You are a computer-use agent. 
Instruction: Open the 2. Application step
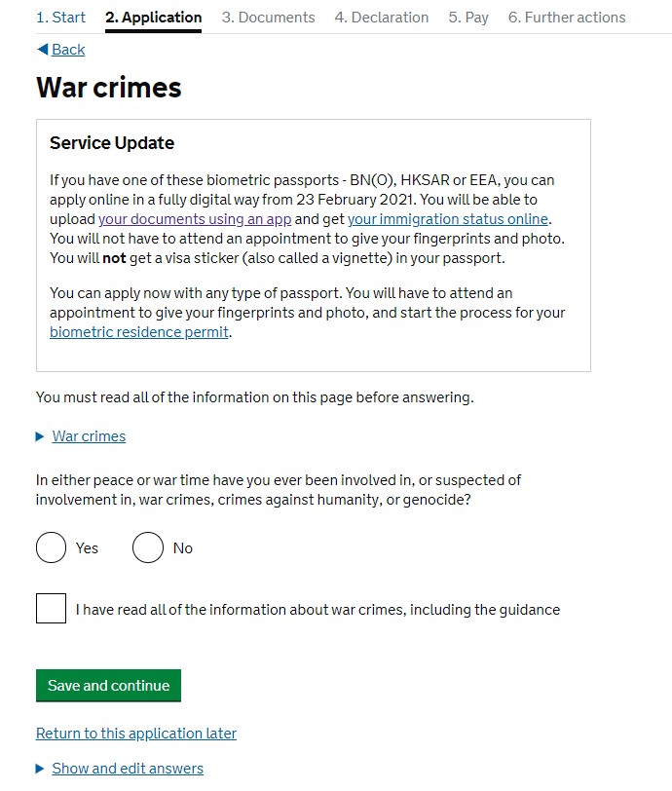click(153, 18)
